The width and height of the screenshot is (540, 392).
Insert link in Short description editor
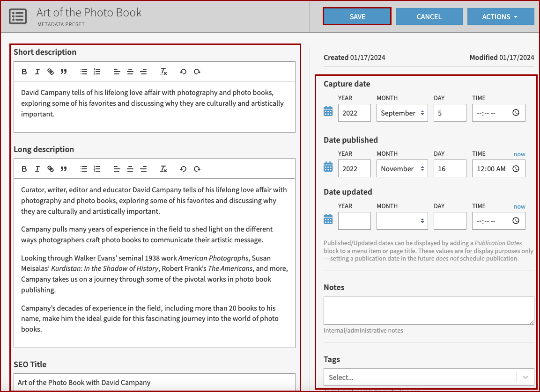[x=51, y=72]
